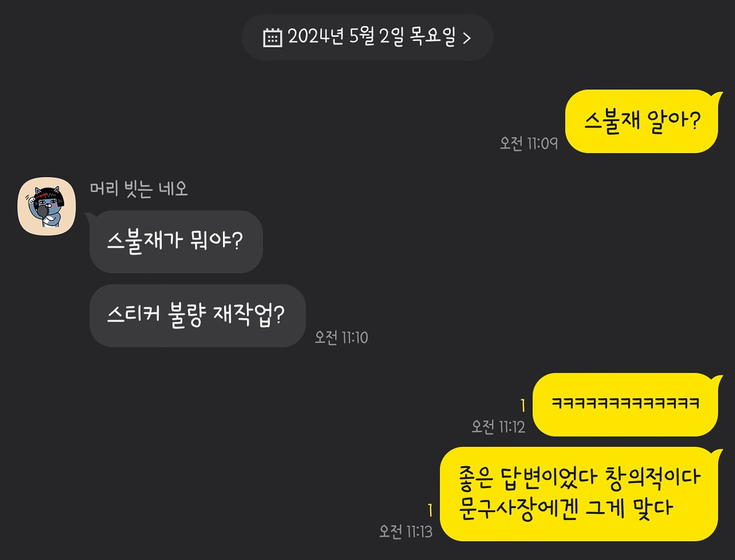Screen dimensions: 735x560
Task: Select the word 뭐야? in the grey bubble
Action: (216, 240)
